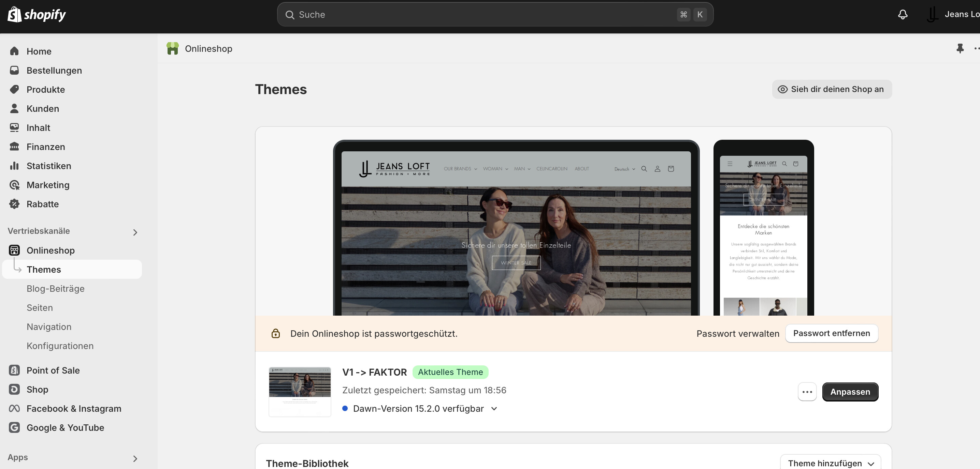
Task: Open Statistiken bar-chart icon
Action: [x=14, y=166]
